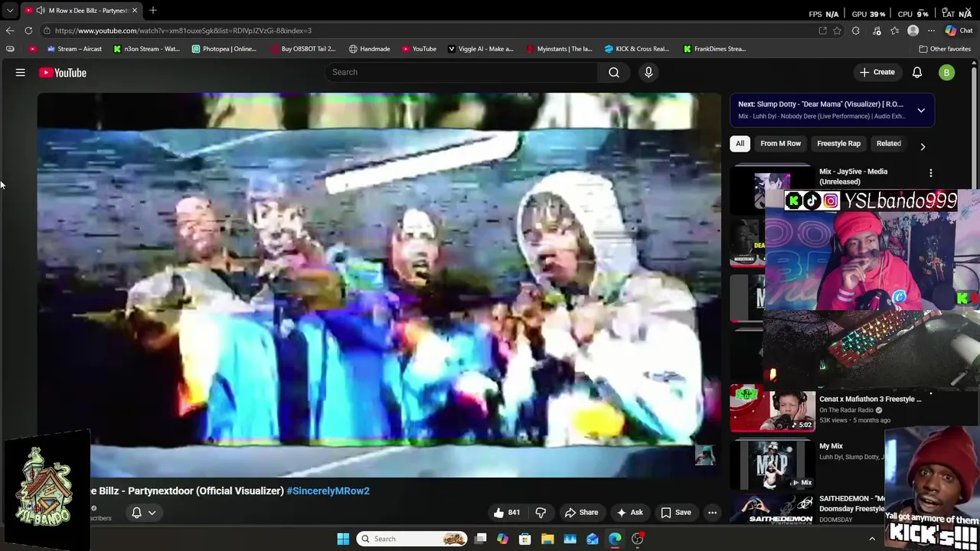Open the browser tab list dropdown
The image size is (980, 551).
(10, 11)
